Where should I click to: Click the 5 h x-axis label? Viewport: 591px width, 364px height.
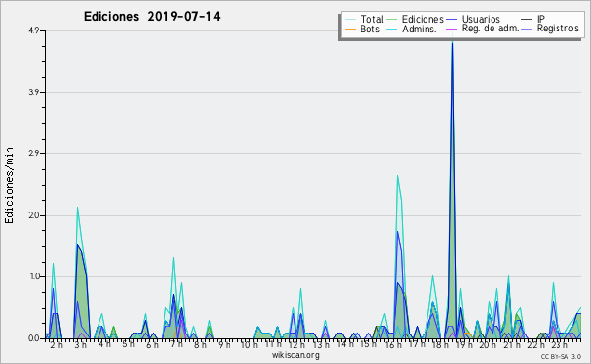pos(128,344)
